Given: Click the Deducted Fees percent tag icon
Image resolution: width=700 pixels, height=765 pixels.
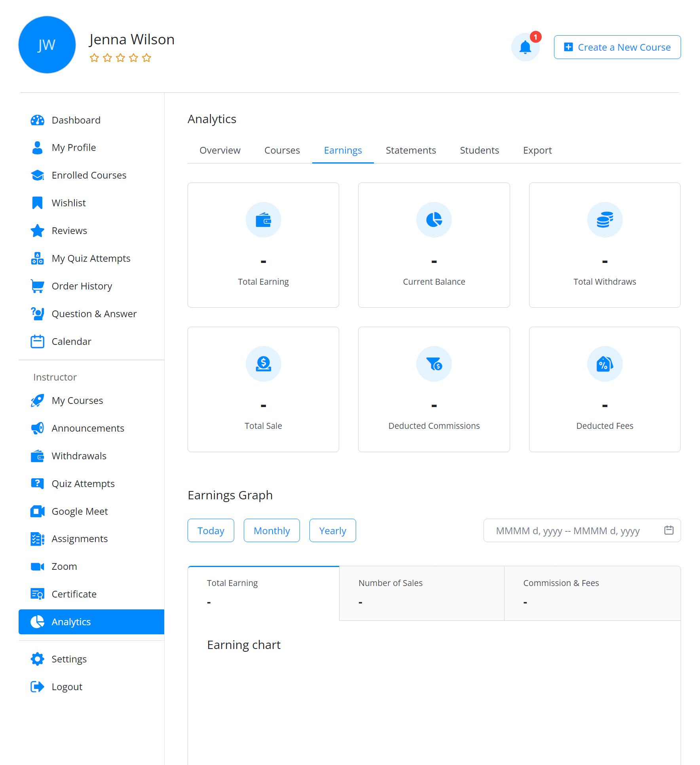Looking at the screenshot, I should coord(604,364).
